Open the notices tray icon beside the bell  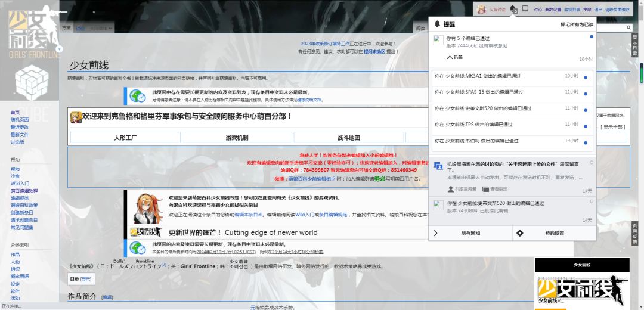click(525, 8)
